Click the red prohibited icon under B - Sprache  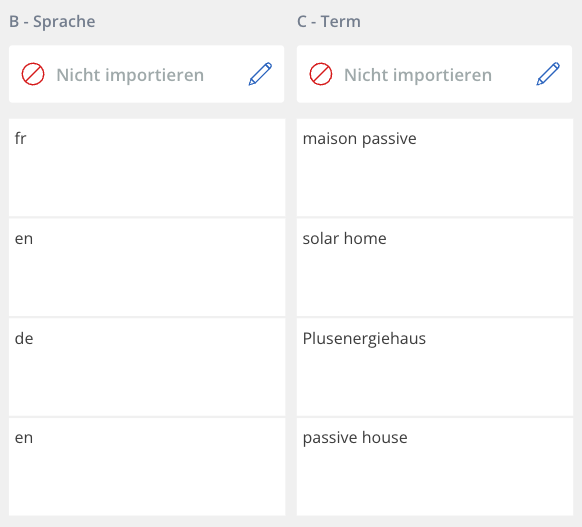(33, 74)
